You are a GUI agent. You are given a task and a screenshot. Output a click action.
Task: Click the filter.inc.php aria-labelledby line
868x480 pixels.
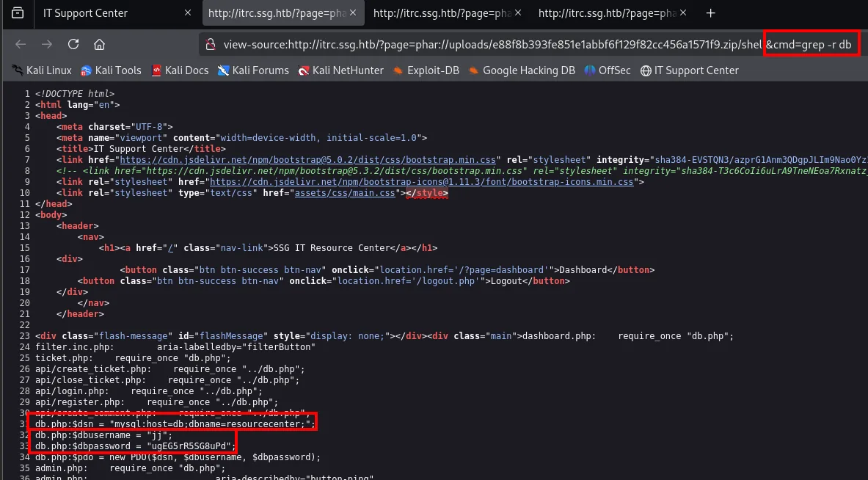coord(175,347)
